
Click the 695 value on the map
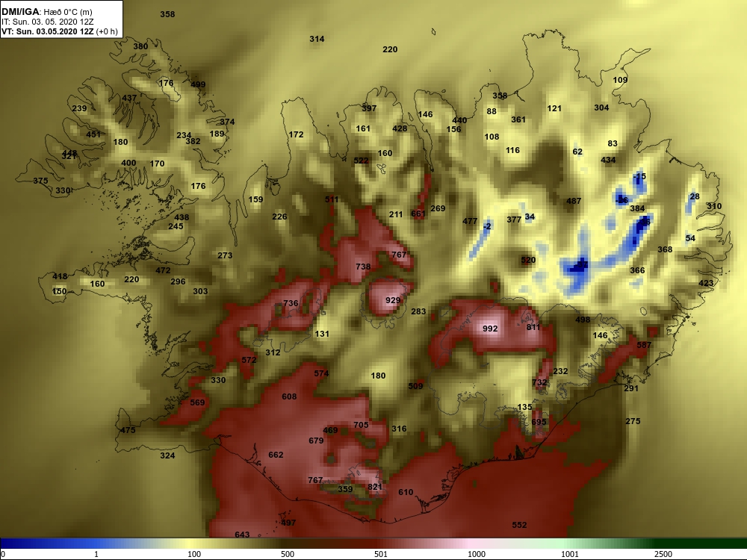coord(539,422)
